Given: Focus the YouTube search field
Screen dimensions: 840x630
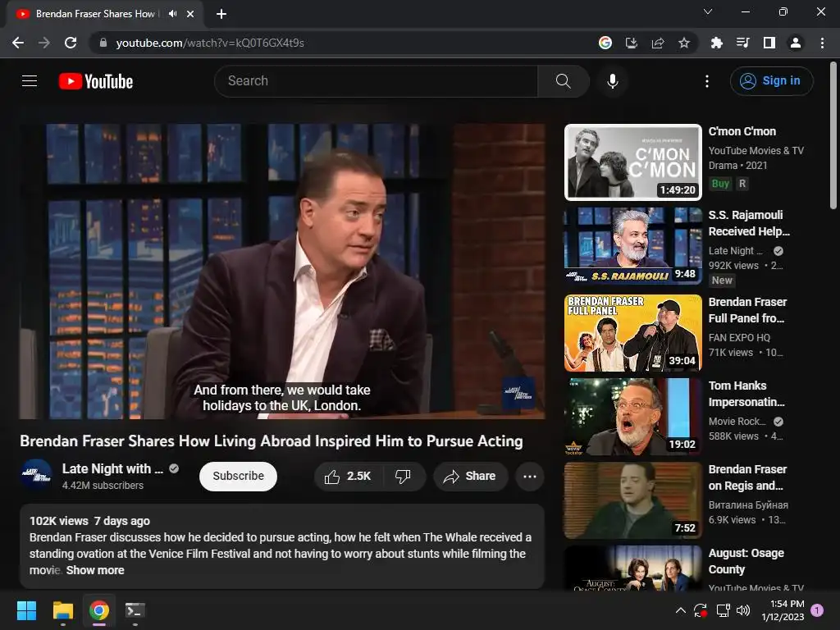Looking at the screenshot, I should point(376,81).
